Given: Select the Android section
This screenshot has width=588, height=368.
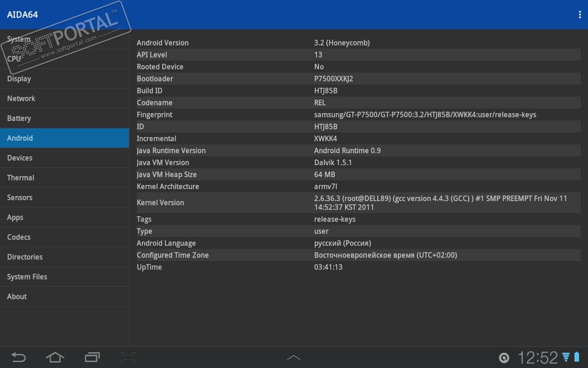Looking at the screenshot, I should pos(64,138).
